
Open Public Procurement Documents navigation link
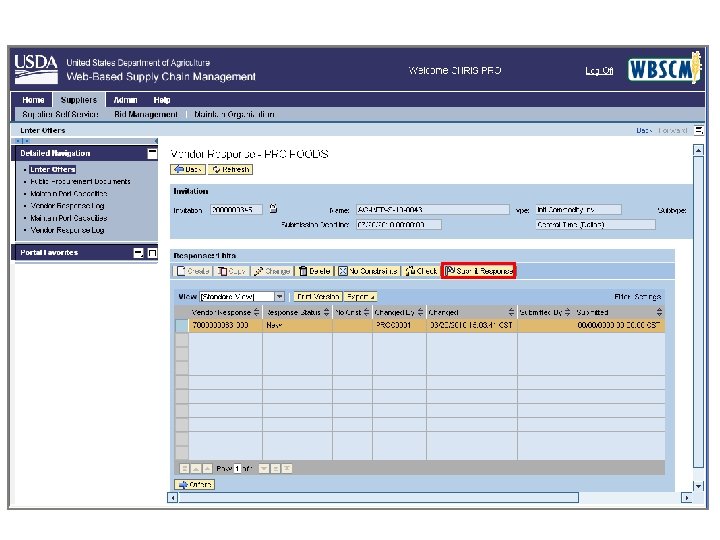tap(80, 181)
